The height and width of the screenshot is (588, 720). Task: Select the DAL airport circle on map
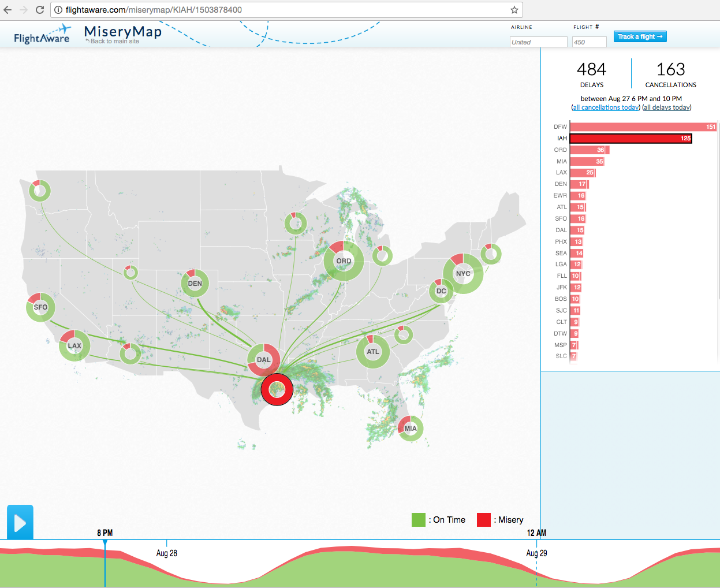pos(264,360)
